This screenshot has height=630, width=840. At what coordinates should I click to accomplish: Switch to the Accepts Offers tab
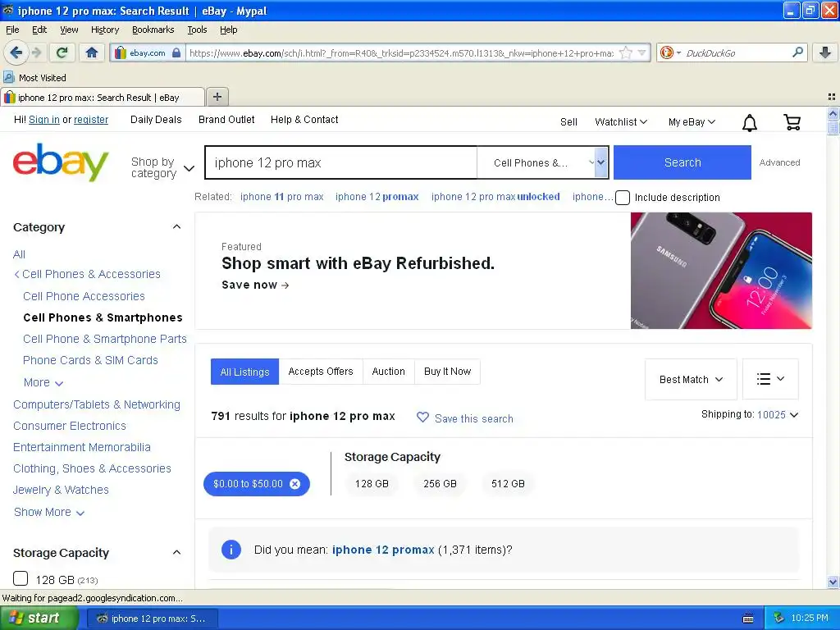321,372
